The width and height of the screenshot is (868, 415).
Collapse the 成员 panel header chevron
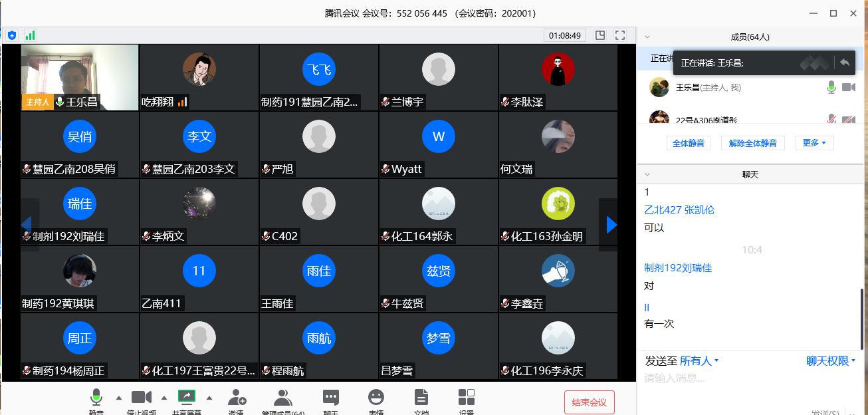tap(647, 37)
